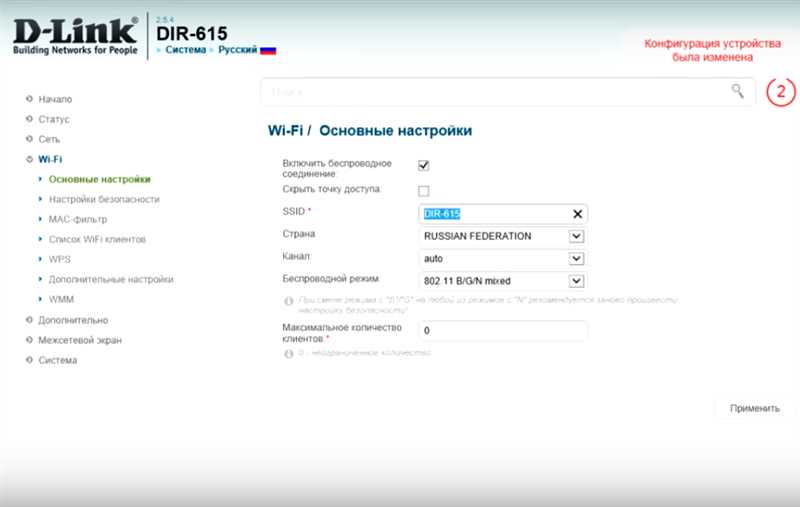Open Дополнительные настройки under Wi-Fi
Image resolution: width=800 pixels, height=507 pixels.
tap(111, 279)
